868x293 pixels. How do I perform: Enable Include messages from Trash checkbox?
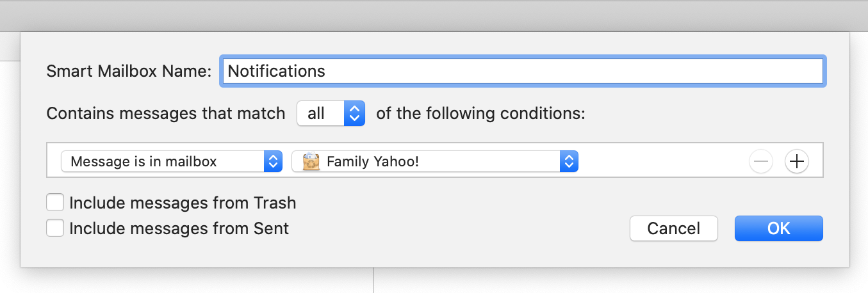[55, 203]
